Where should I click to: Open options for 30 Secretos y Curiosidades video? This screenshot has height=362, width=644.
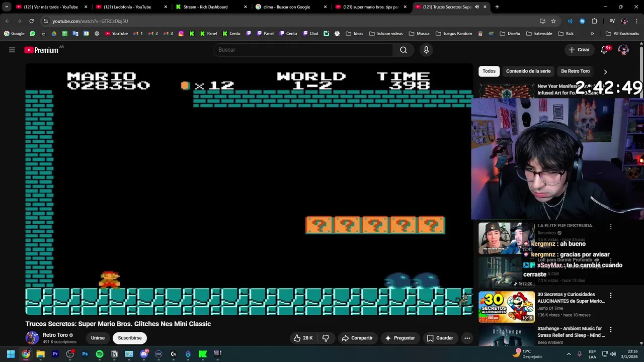click(x=611, y=295)
